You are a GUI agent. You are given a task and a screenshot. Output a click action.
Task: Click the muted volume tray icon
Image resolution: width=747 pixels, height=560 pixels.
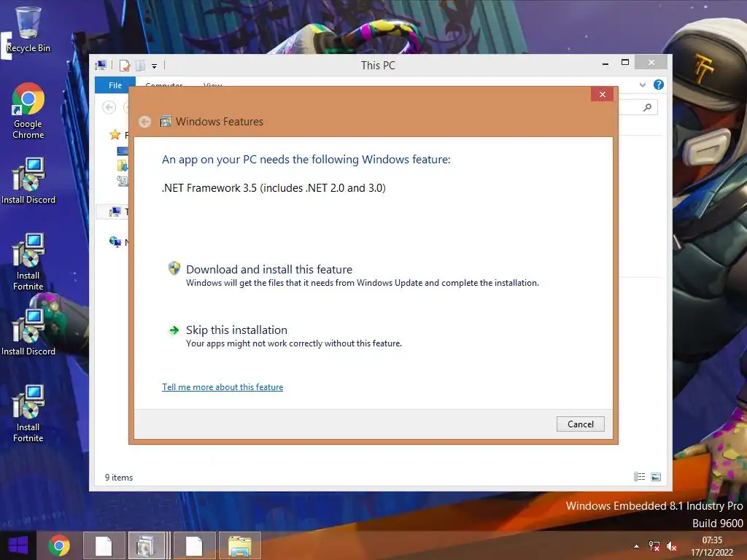pos(672,546)
